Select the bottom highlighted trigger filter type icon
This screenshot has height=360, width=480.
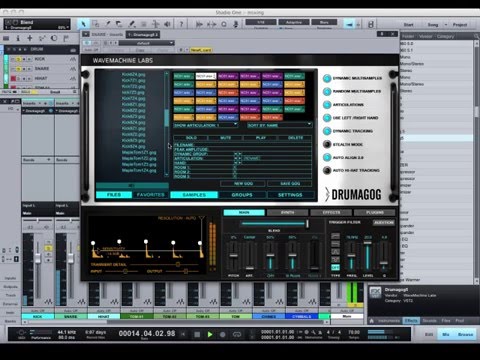(335, 267)
